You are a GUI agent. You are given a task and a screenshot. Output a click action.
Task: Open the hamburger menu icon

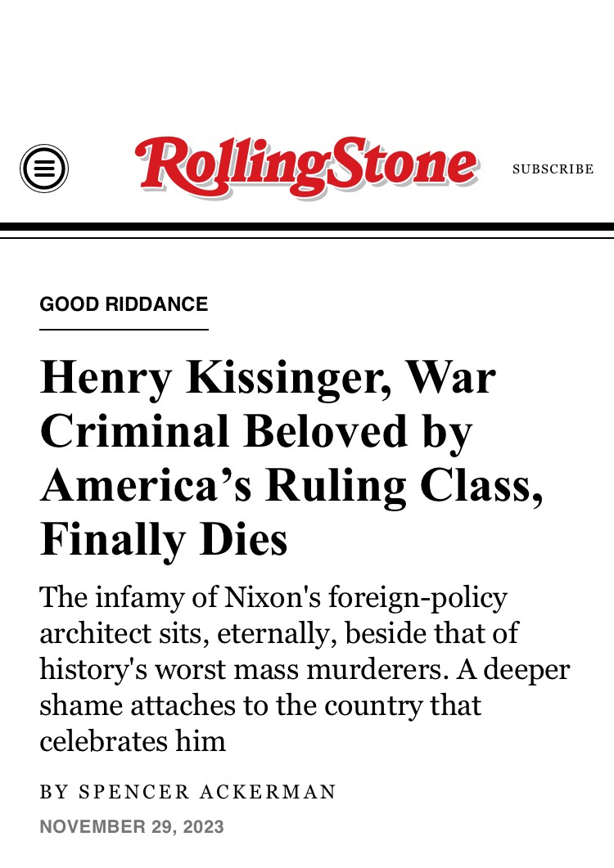tap(43, 169)
